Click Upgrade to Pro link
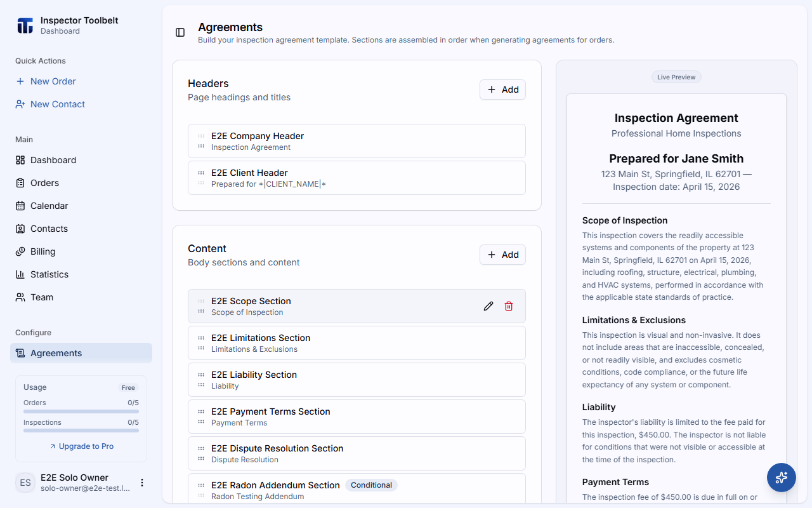Image resolution: width=812 pixels, height=508 pixels. click(x=81, y=446)
